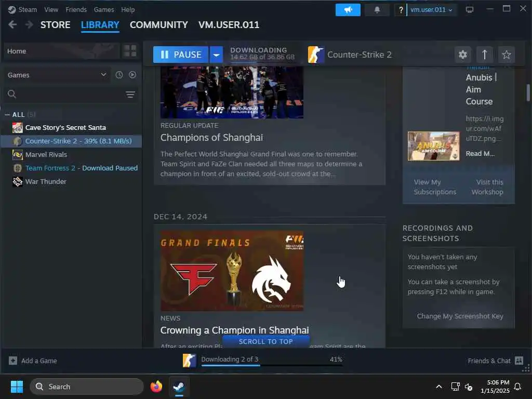This screenshot has width=532, height=399.
Task: Click the upward arrow icon beside the settings gear
Action: click(485, 55)
